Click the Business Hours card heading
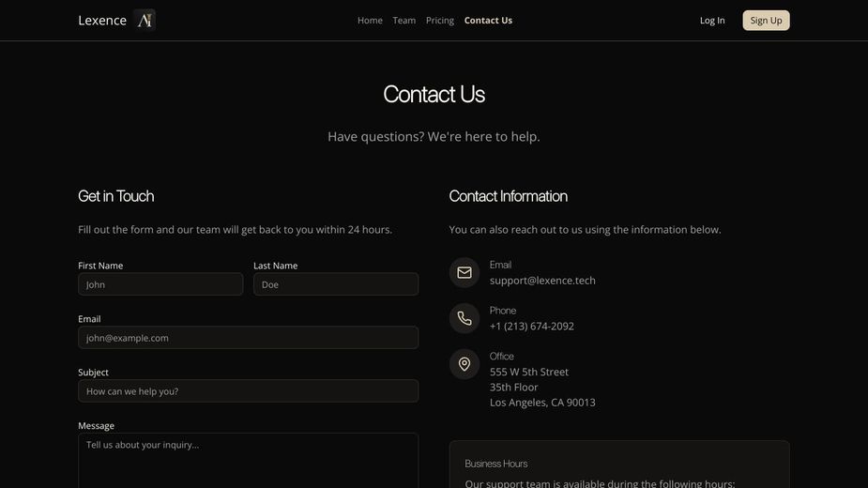This screenshot has width=868, height=488. 496,464
